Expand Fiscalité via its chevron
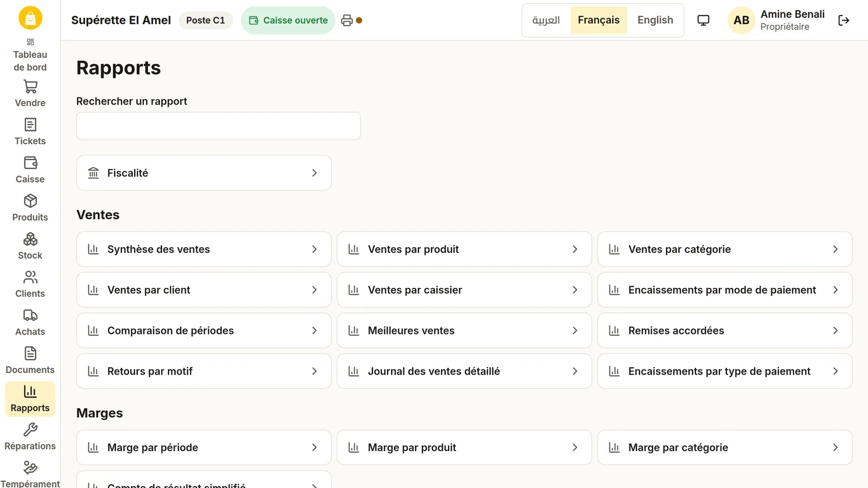The height and width of the screenshot is (488, 868). 314,173
